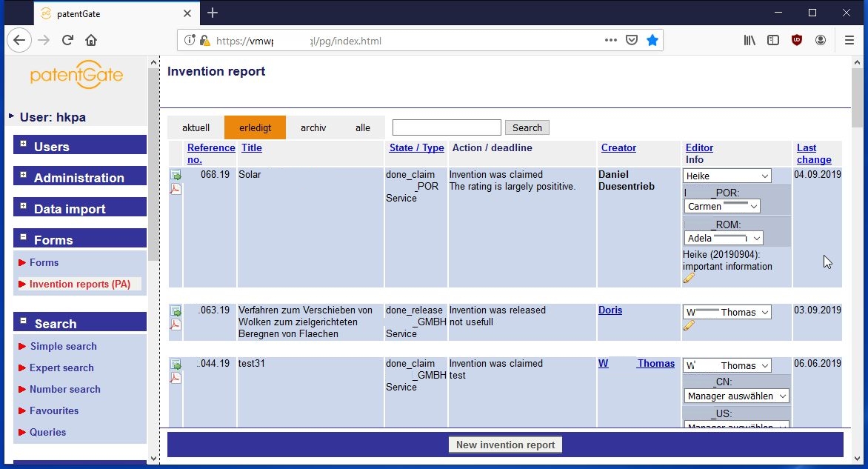The height and width of the screenshot is (469, 868).
Task: Click the patentGate logo
Action: 76,75
